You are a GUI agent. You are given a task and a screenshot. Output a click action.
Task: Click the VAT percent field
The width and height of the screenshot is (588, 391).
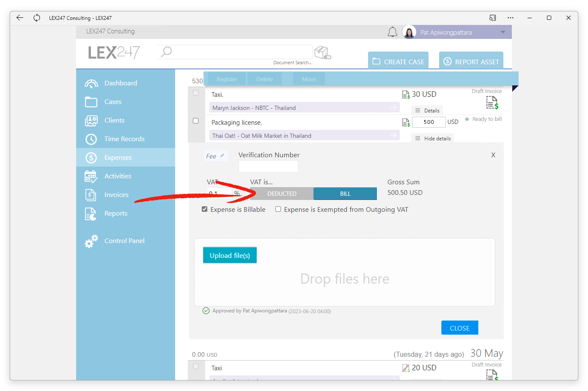[x=220, y=194]
